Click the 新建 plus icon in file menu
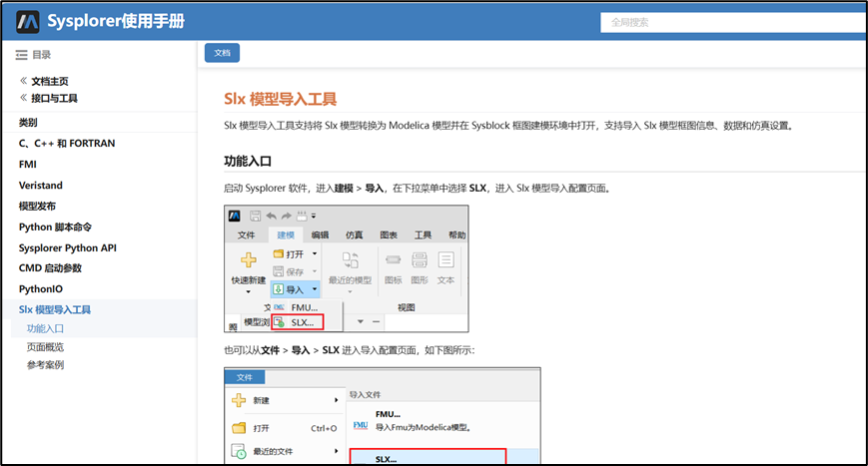Viewport: 868px width, 466px height. coord(239,400)
